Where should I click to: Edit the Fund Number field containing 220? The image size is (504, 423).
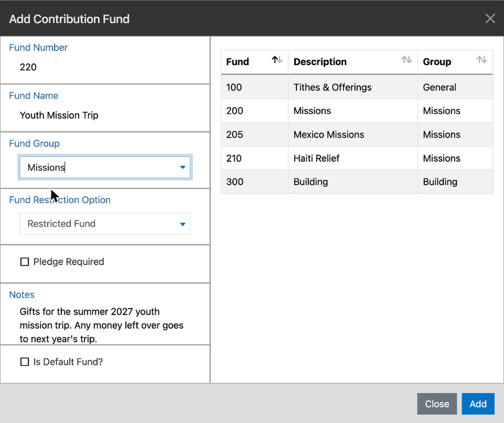[105, 67]
